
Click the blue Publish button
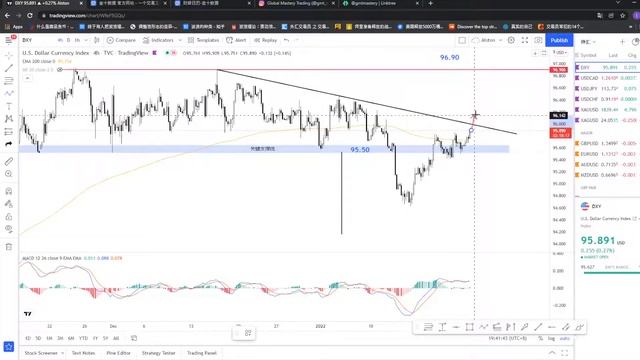pos(559,40)
